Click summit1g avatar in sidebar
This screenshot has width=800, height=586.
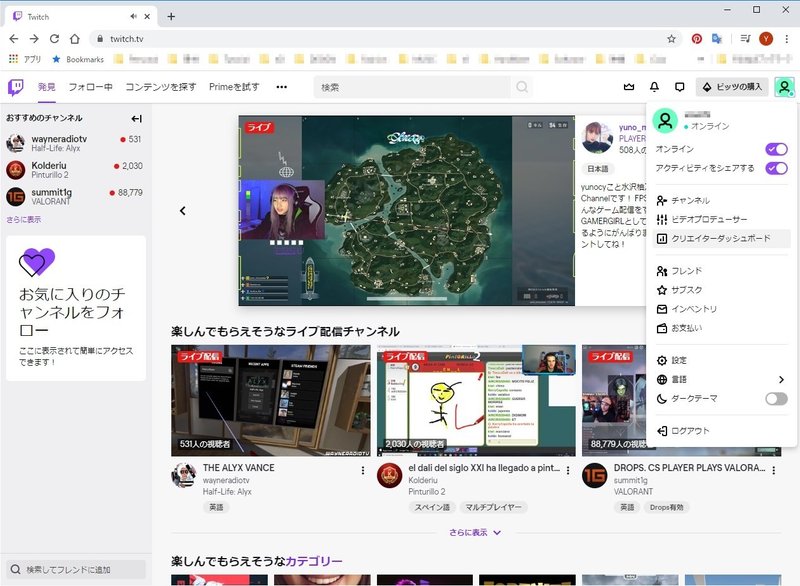pos(16,196)
